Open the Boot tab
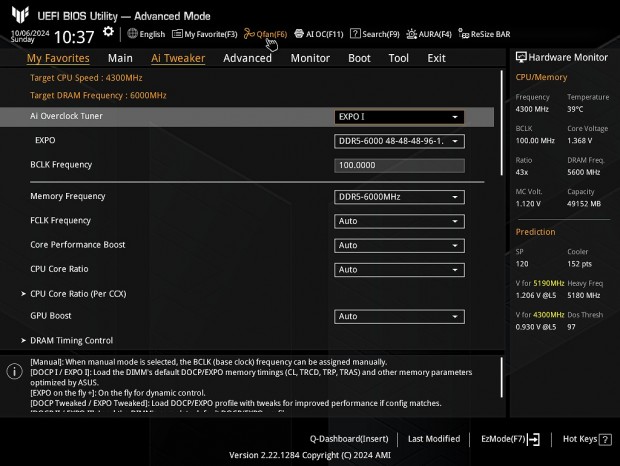Screen dimensions: 620x466 (x=359, y=58)
